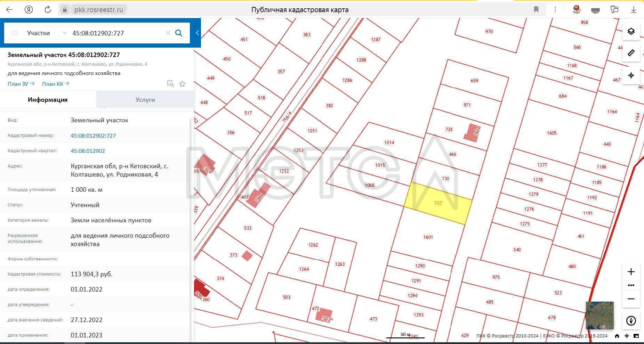644x344 pixels.
Task: Click the crosshair locate button below the ruler
Action: 631,75
